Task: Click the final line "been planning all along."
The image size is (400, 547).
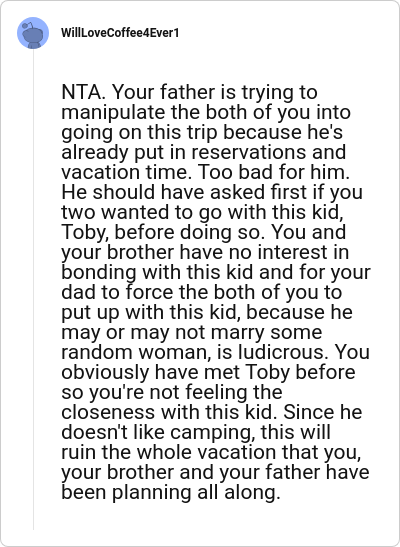Action: tap(171, 493)
